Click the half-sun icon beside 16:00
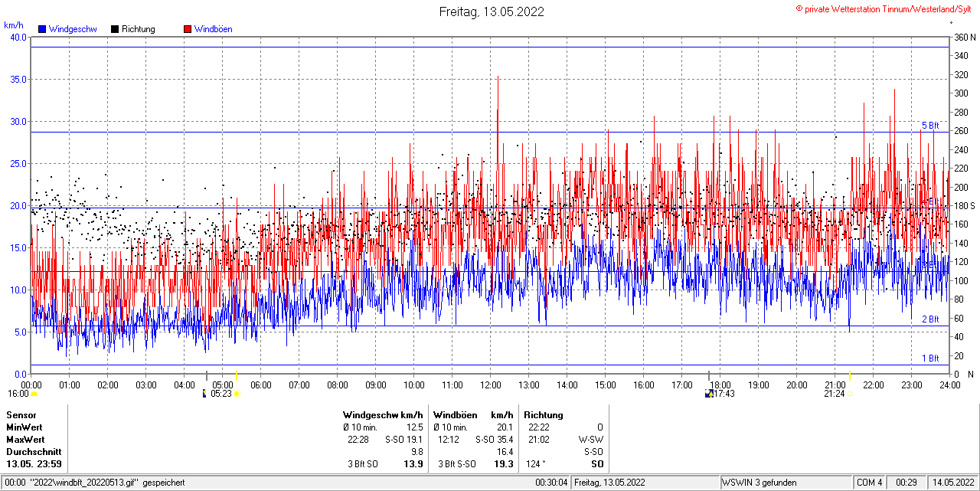The height and width of the screenshot is (491, 980). 34,394
